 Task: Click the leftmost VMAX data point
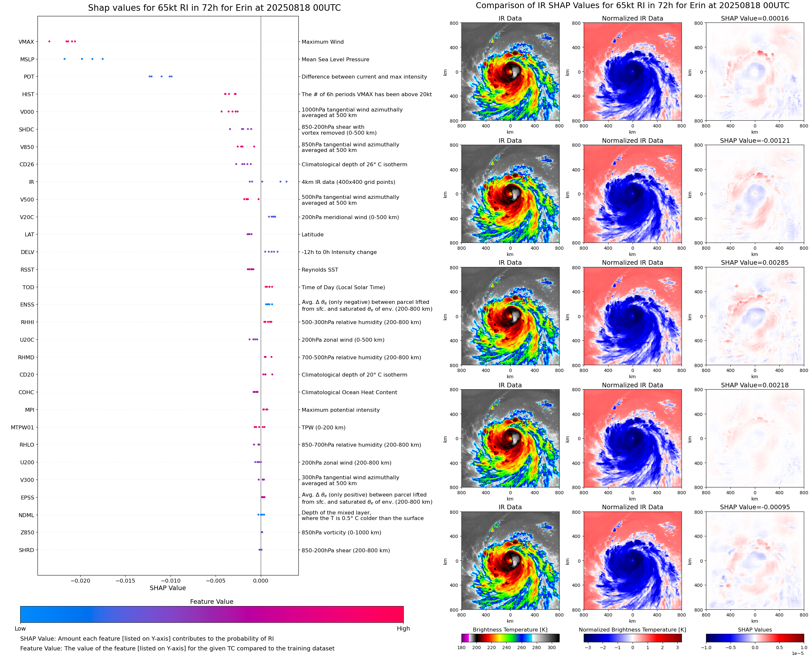(x=50, y=41)
